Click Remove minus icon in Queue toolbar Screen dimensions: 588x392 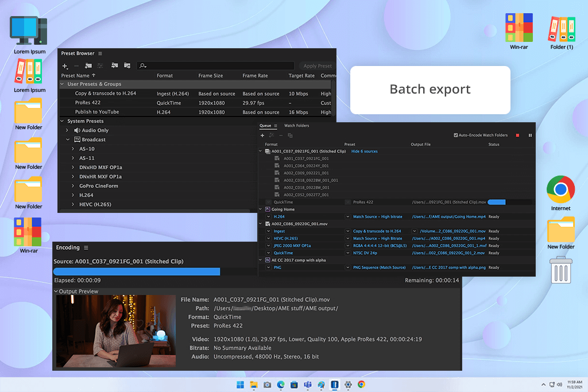[281, 135]
